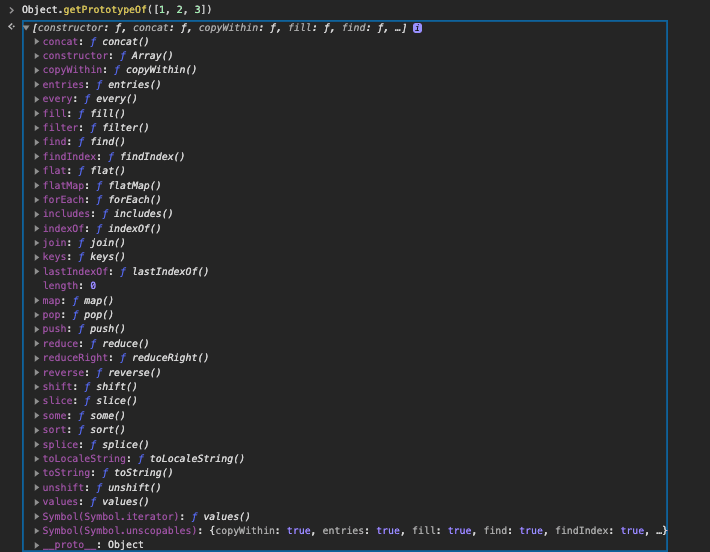Screen dimensions: 710x552
Task: Click the 'f concat()' function value
Action: (120, 42)
